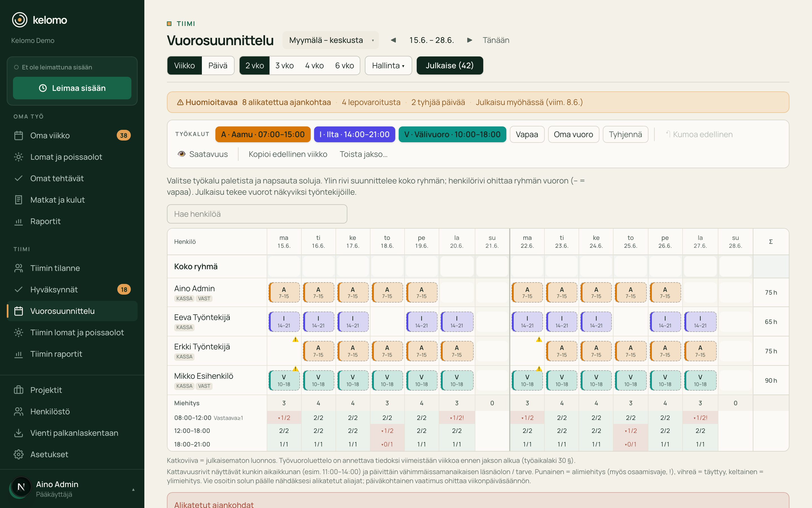Click Kopioi edellinen viikko

point(288,154)
